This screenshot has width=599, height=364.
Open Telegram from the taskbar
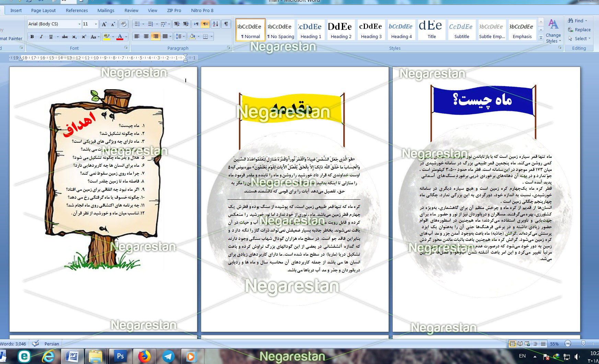tap(168, 356)
